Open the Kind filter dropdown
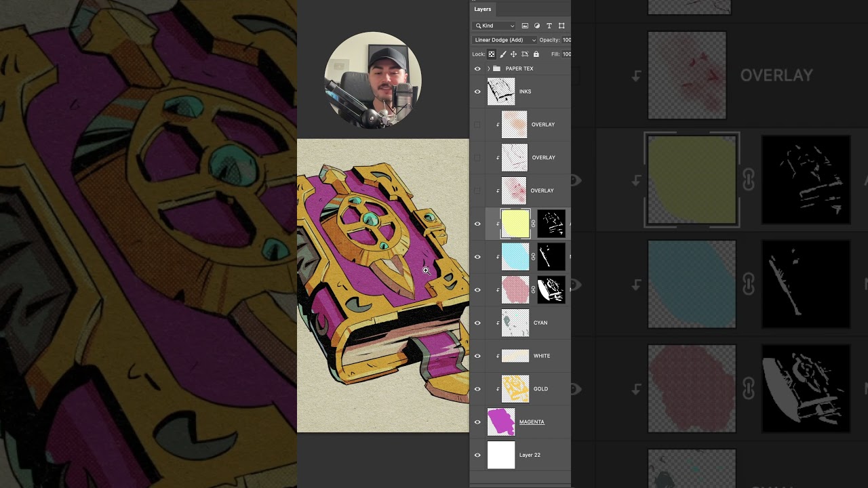Screen dimensions: 868x488 click(494, 26)
